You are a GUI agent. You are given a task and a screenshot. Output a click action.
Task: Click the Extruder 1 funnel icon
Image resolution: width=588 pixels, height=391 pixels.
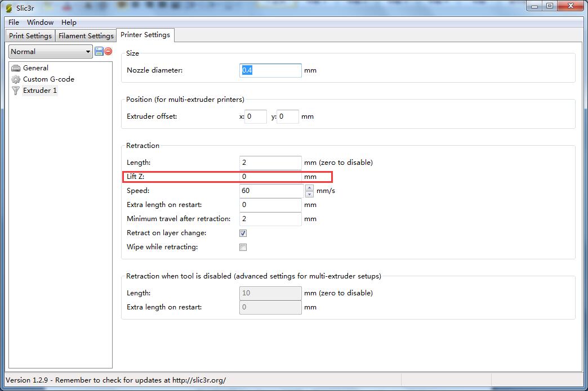16,91
